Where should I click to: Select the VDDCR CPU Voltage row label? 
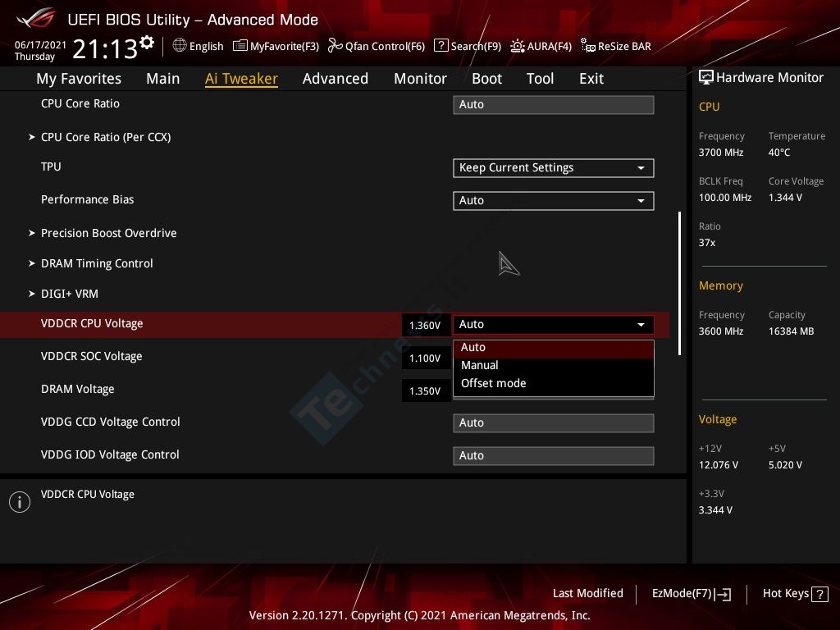[x=92, y=323]
